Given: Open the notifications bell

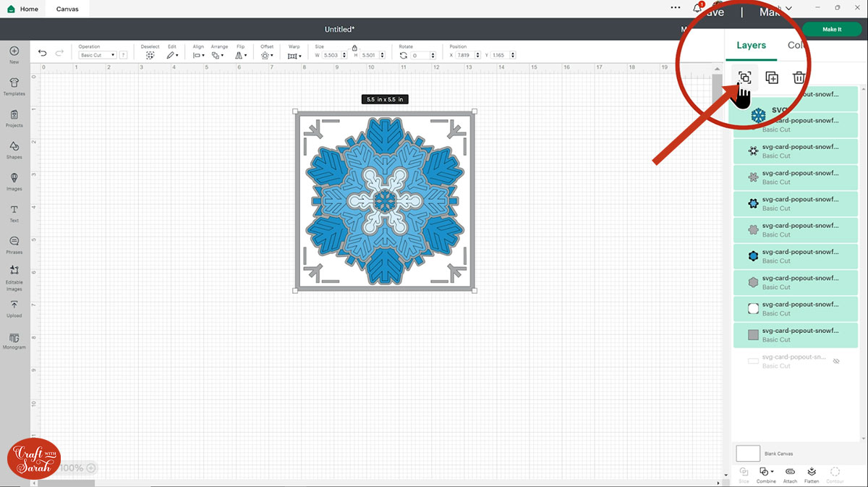Looking at the screenshot, I should coord(697,9).
